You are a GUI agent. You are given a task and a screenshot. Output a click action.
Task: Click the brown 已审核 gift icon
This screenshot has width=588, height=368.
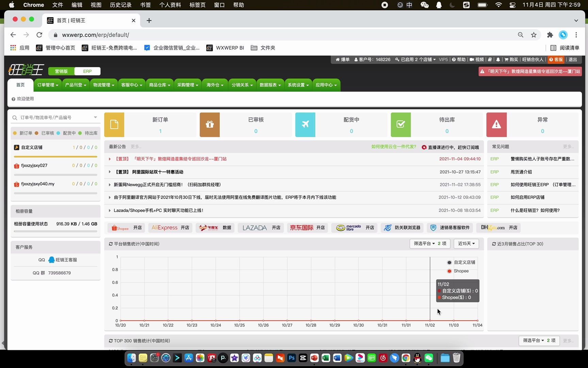coord(210,125)
